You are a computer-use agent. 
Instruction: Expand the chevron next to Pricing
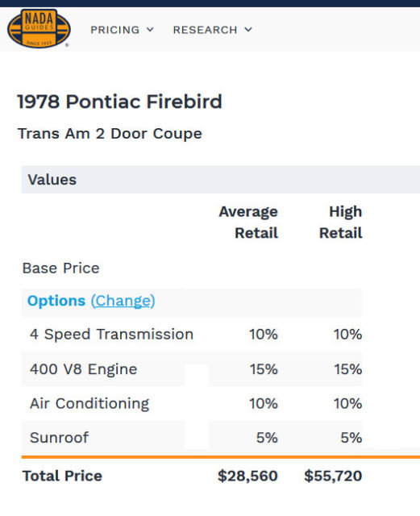point(150,30)
